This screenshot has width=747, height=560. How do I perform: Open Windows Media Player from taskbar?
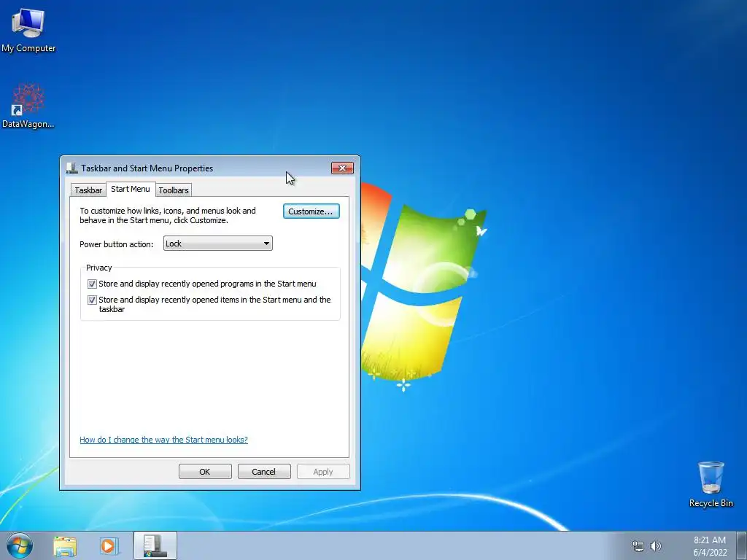[109, 546]
